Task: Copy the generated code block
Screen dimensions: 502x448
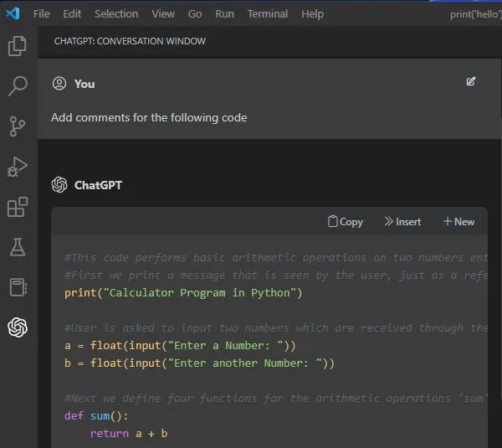Action: tap(346, 222)
